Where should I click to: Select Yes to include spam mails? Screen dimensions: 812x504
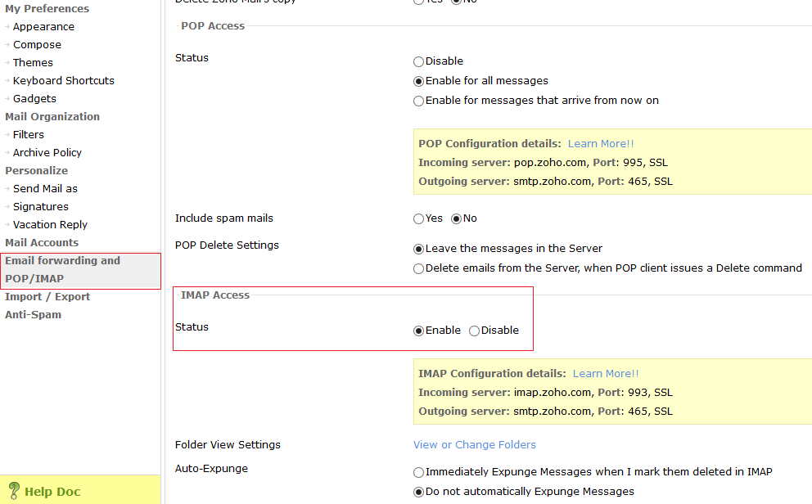click(417, 218)
